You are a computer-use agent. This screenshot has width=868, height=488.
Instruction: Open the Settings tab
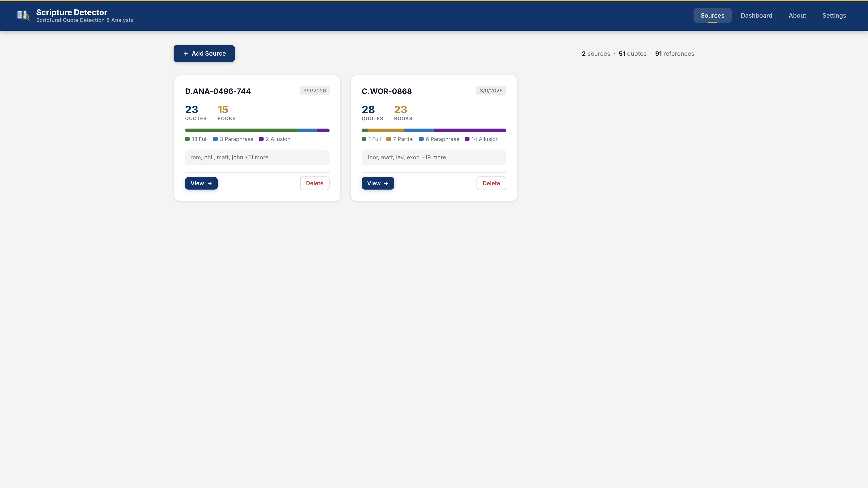834,16
